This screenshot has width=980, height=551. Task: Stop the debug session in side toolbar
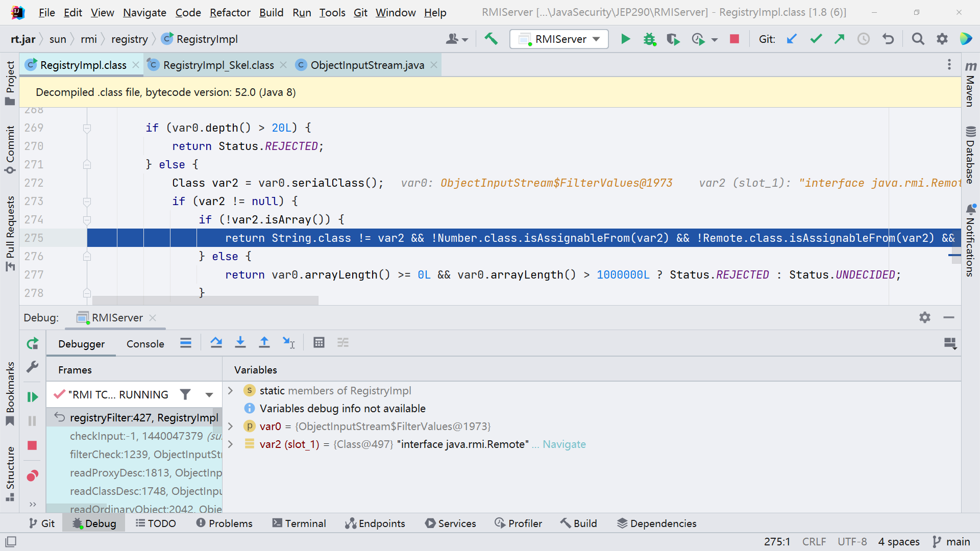pos(32,445)
